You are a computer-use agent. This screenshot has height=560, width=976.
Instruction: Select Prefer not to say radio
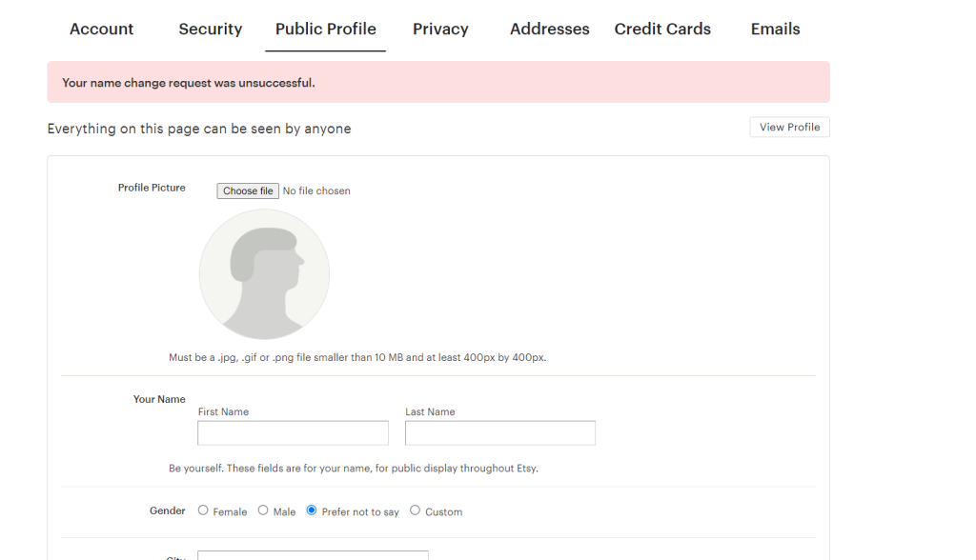[x=312, y=510]
